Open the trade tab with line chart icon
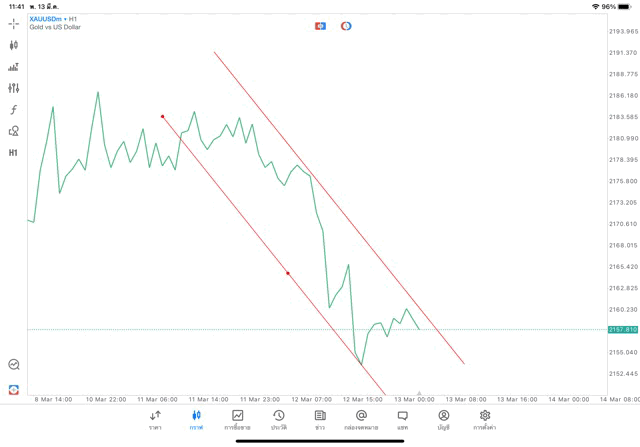640x447 pixels. [x=238, y=420]
